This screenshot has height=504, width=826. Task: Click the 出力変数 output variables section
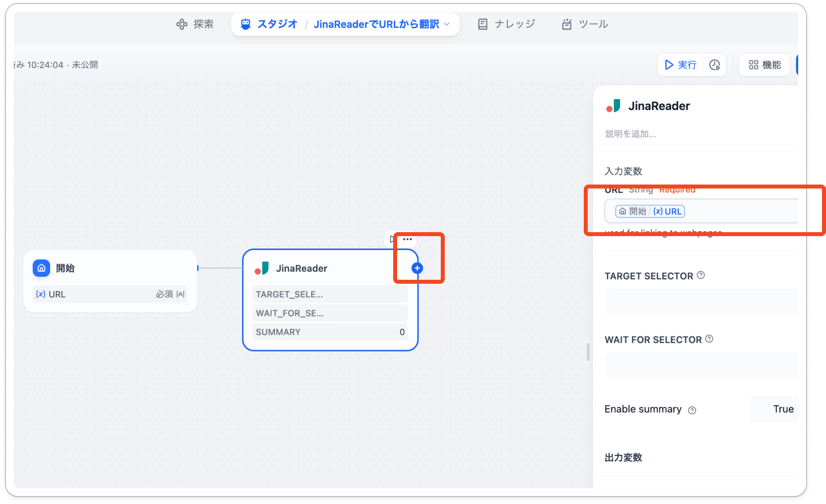click(623, 457)
